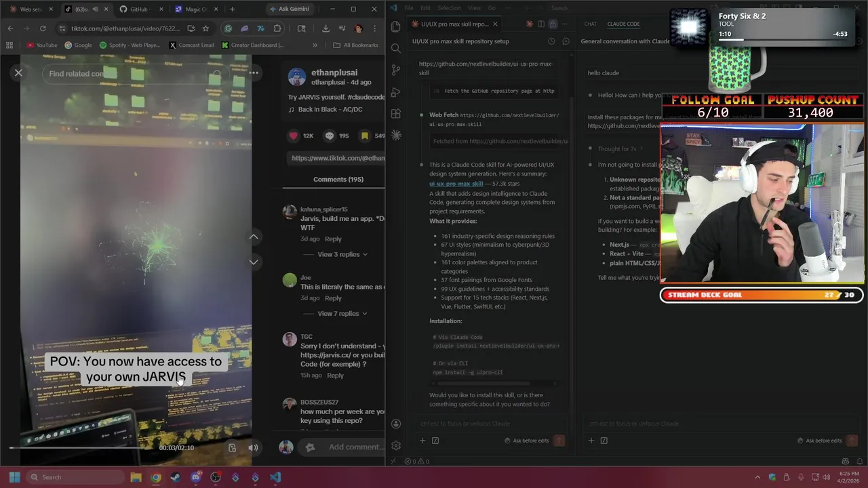This screenshot has height=488, width=868.
Task: Mute the TikTok video with speaker icon
Action: coord(253,447)
